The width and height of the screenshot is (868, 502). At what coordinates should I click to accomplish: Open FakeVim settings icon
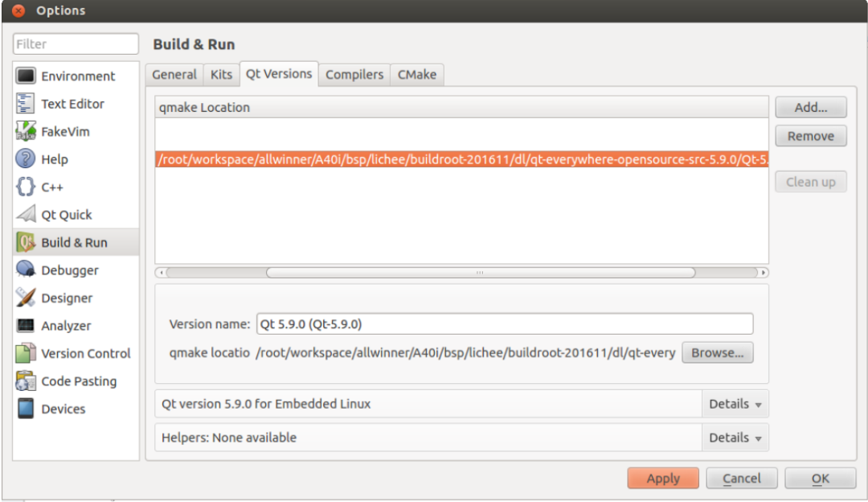26,131
